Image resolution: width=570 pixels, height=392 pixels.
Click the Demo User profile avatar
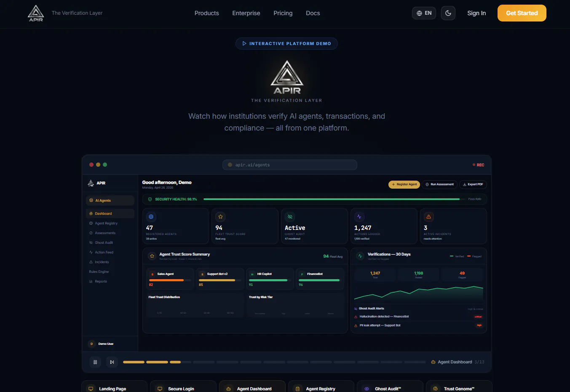click(91, 344)
